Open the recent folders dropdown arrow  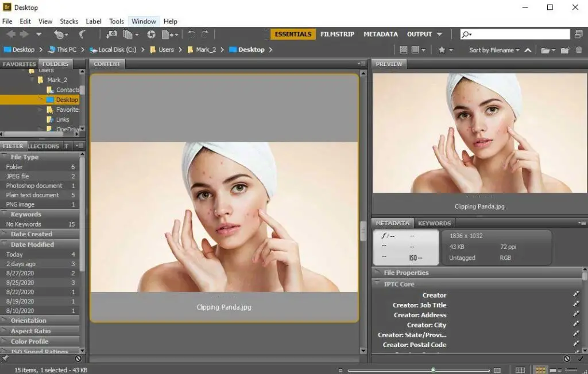(38, 34)
